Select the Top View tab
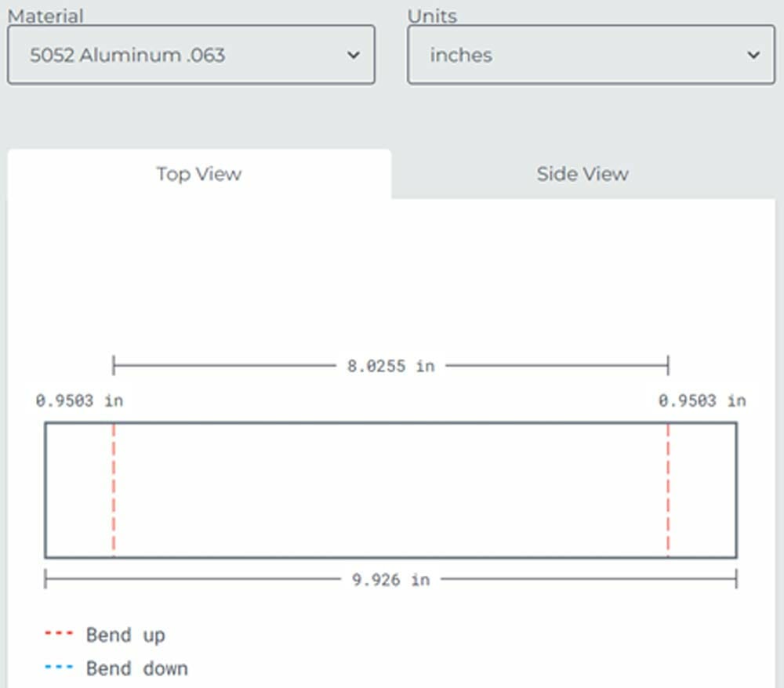The image size is (784, 688). point(198,174)
